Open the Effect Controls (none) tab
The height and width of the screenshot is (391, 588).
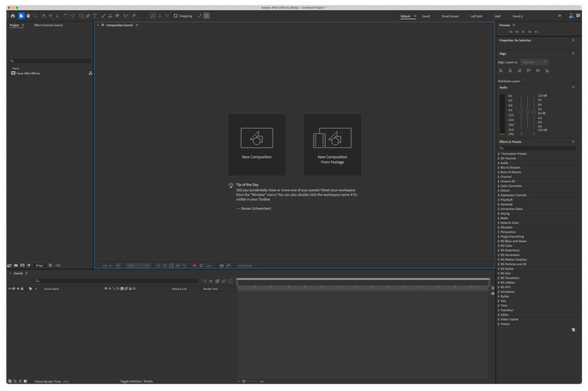48,25
